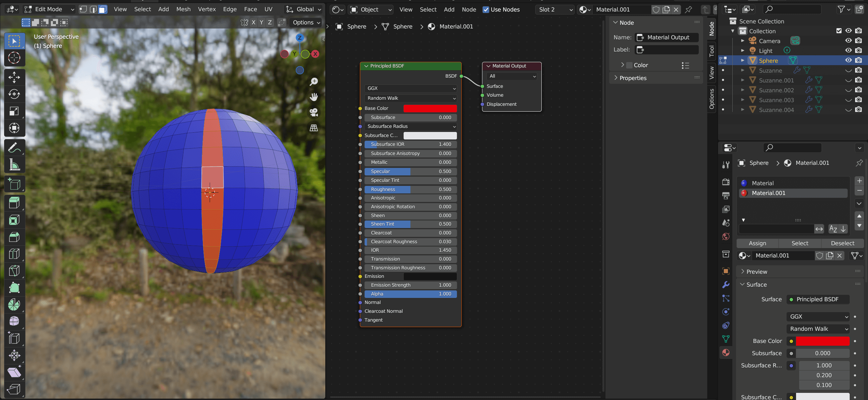Choose the Rotate tool
The height and width of the screenshot is (400, 868).
[x=14, y=94]
